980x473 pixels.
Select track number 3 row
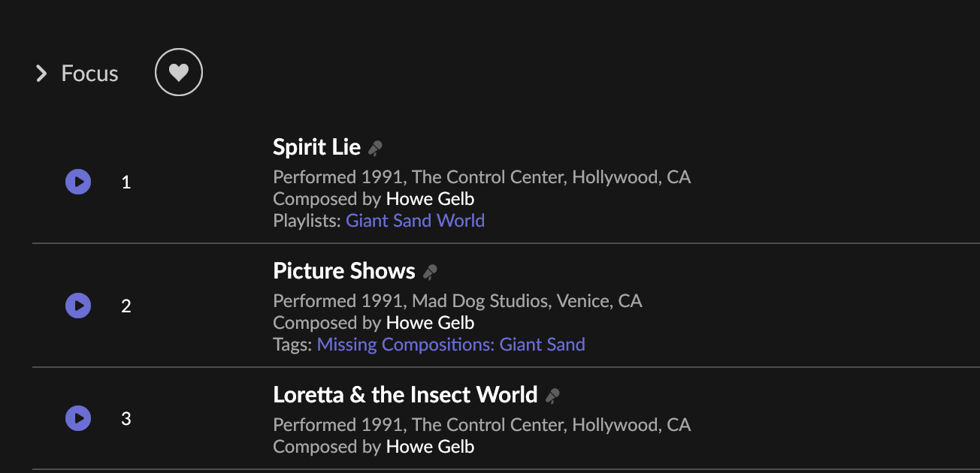pyautogui.click(x=506, y=419)
